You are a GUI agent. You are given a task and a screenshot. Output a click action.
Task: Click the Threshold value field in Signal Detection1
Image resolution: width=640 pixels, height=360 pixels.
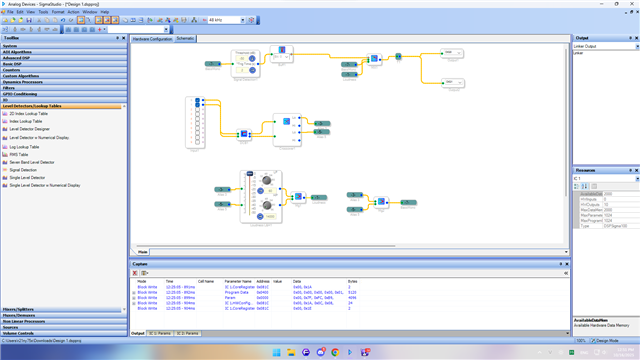click(x=242, y=58)
